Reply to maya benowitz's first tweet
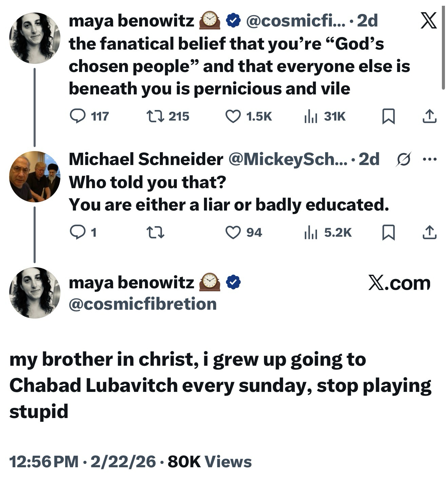Image resolution: width=448 pixels, height=489 pixels. point(77,116)
